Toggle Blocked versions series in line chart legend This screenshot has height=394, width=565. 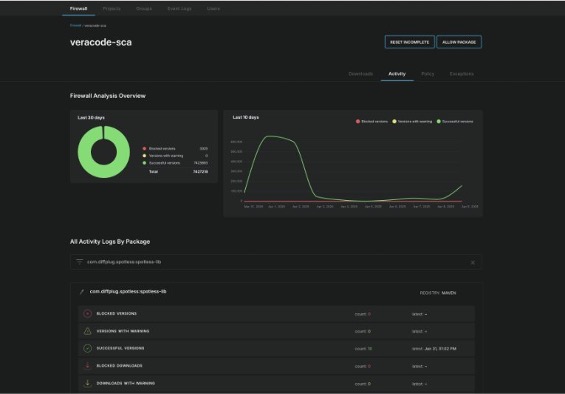[372, 121]
